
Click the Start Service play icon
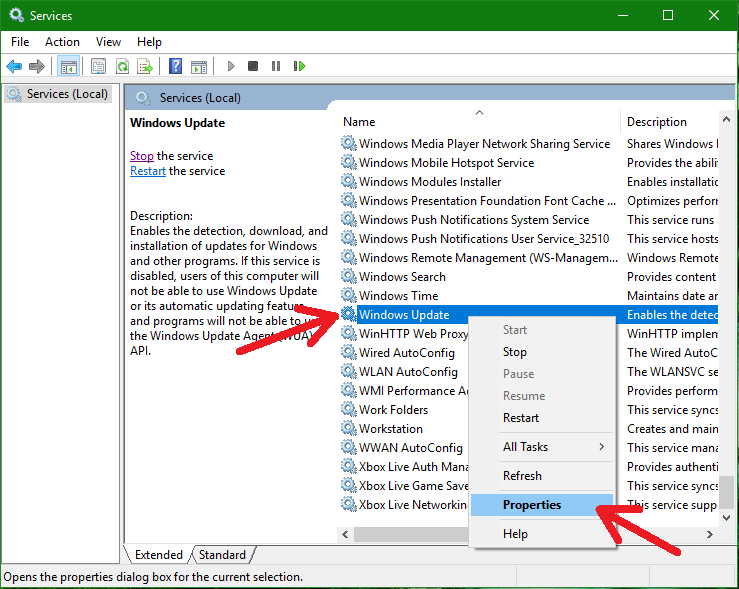point(230,66)
